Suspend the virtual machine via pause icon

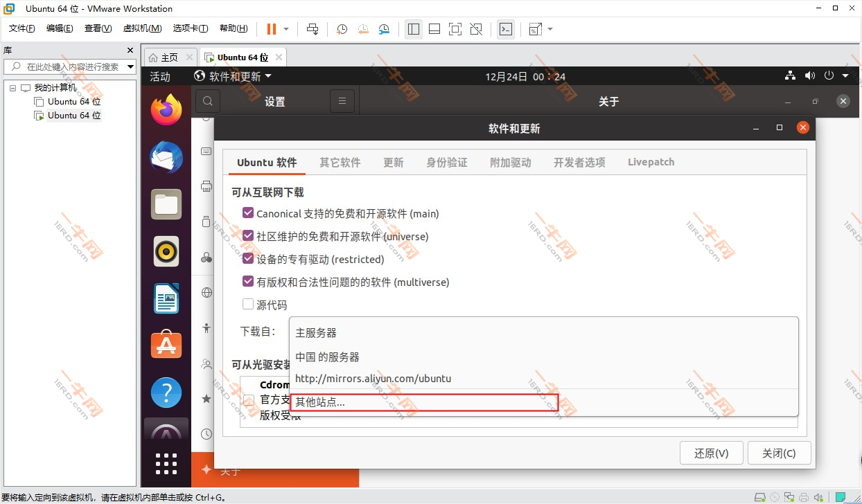[x=270, y=28]
